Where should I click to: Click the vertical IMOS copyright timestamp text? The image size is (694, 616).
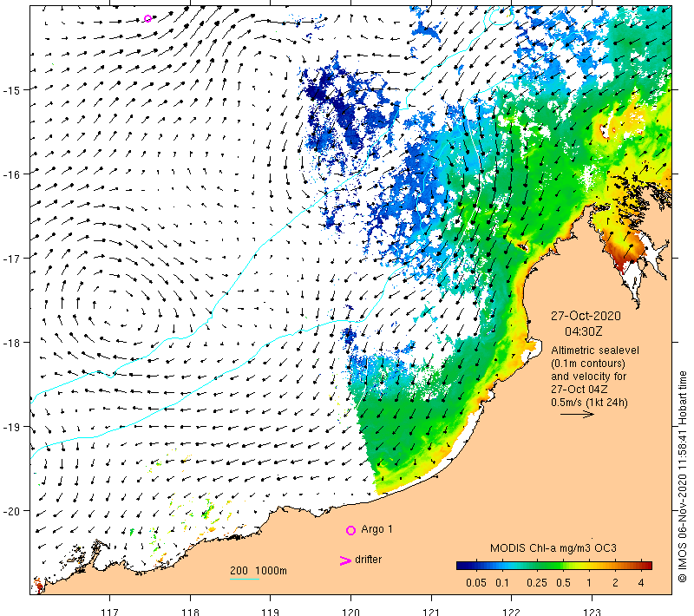coord(682,476)
